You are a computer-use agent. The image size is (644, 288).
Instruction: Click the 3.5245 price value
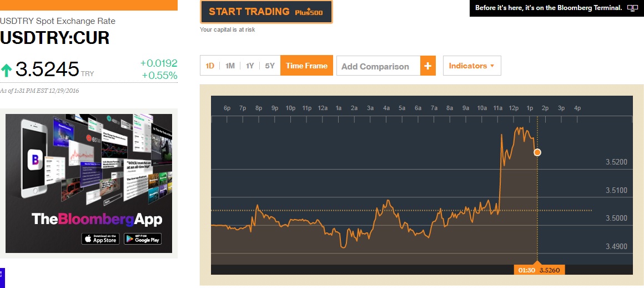(x=47, y=69)
